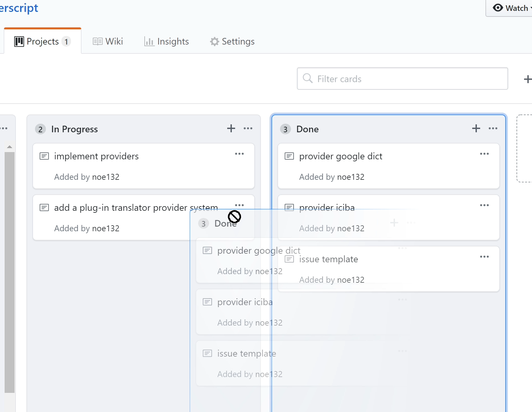Open menu for implement providers card
This screenshot has height=412, width=532.
click(x=239, y=154)
